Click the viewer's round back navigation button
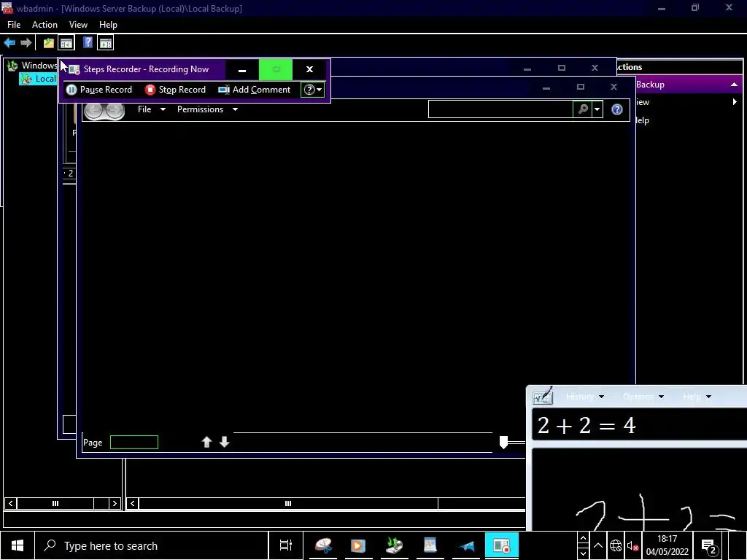 [94, 109]
